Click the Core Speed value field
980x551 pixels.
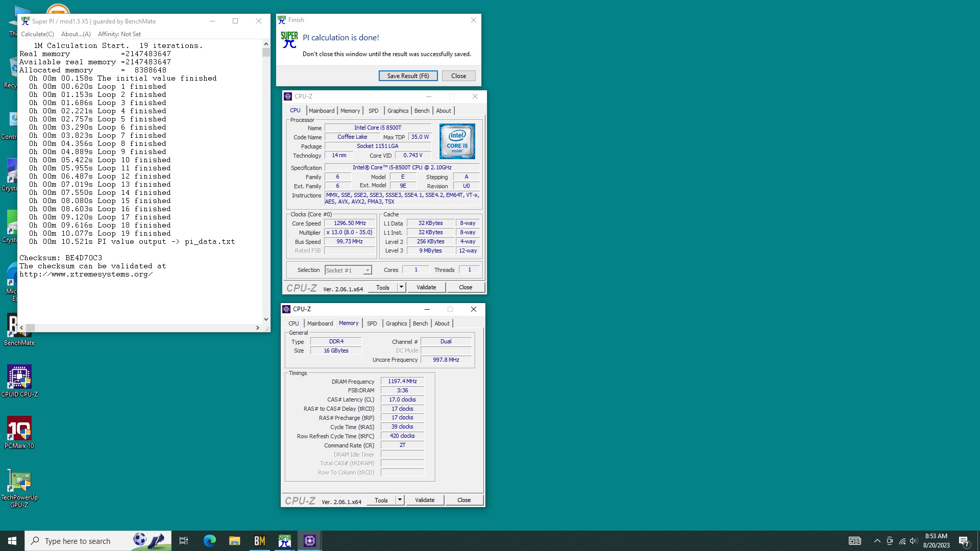[x=350, y=223]
